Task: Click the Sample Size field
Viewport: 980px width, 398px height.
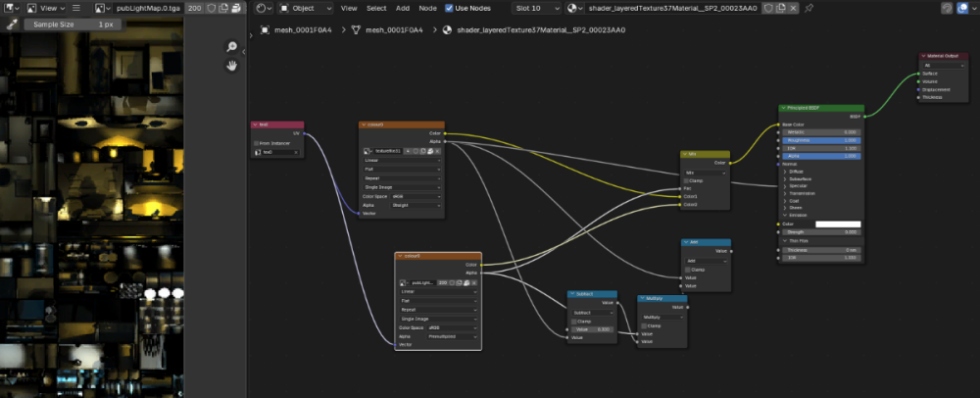Action: [x=73, y=25]
